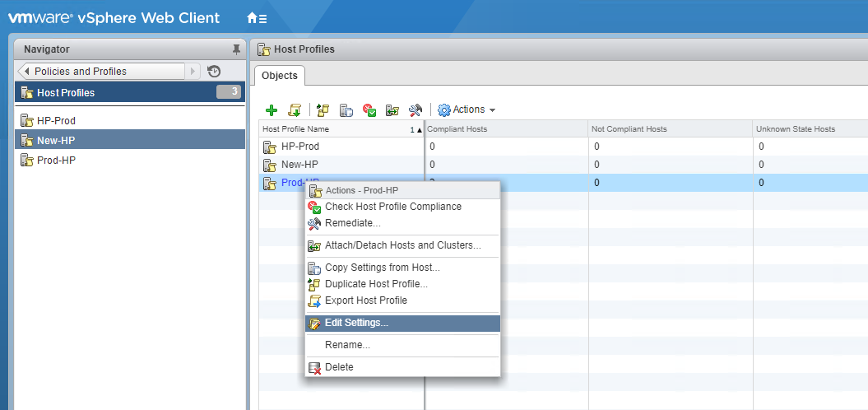Click the Check Host Profile Compliance toolbar icon
Image resolution: width=868 pixels, height=410 pixels.
(370, 109)
